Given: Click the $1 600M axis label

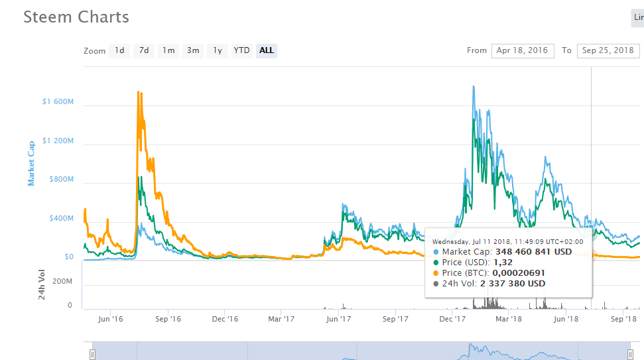Looking at the screenshot, I should [x=58, y=101].
